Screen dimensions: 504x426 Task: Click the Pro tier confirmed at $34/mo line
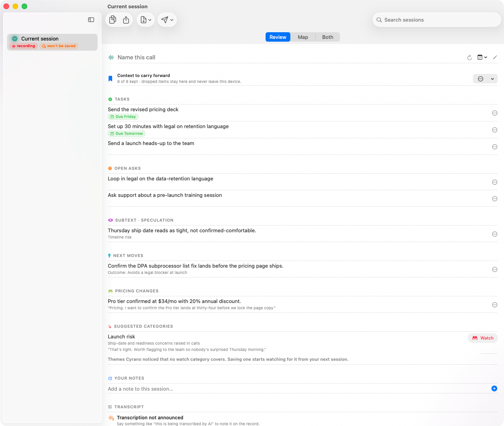coord(174,301)
